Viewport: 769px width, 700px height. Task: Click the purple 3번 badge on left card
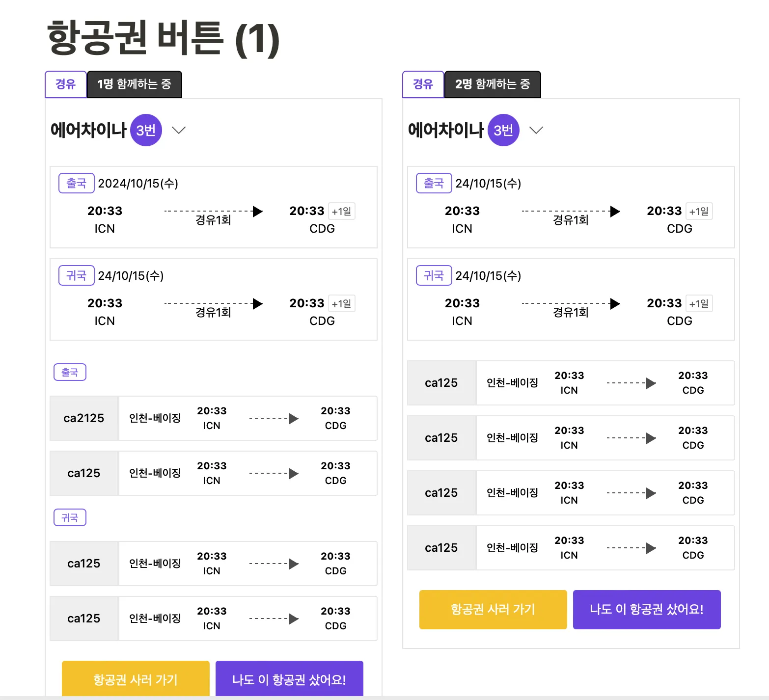click(x=146, y=130)
